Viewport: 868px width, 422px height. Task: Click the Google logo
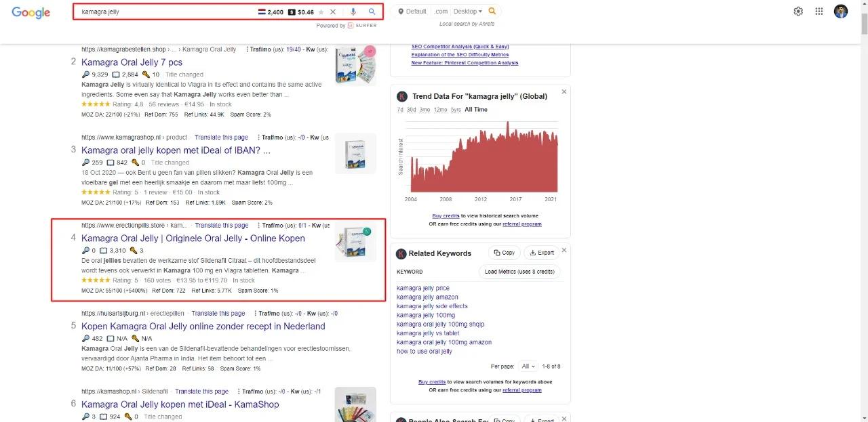[x=31, y=12]
